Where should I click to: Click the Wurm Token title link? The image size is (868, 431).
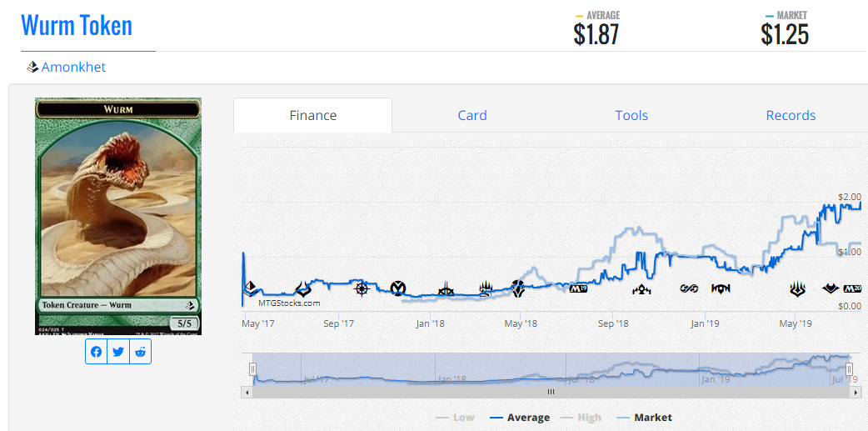pyautogui.click(x=77, y=25)
